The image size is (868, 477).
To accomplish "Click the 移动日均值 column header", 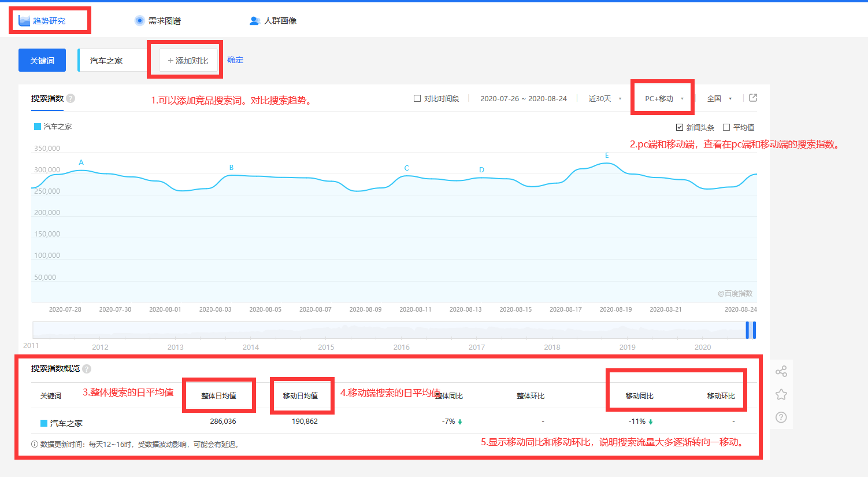I will click(x=300, y=396).
